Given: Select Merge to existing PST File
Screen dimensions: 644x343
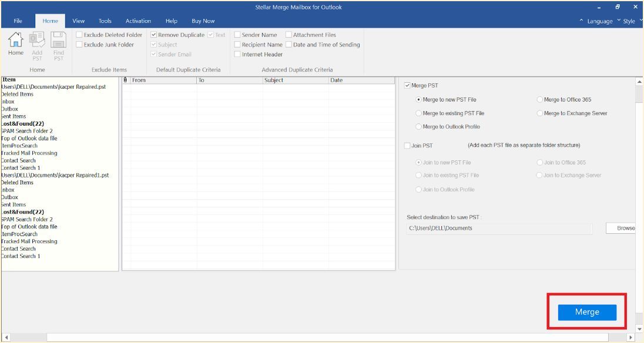Looking at the screenshot, I should point(418,113).
